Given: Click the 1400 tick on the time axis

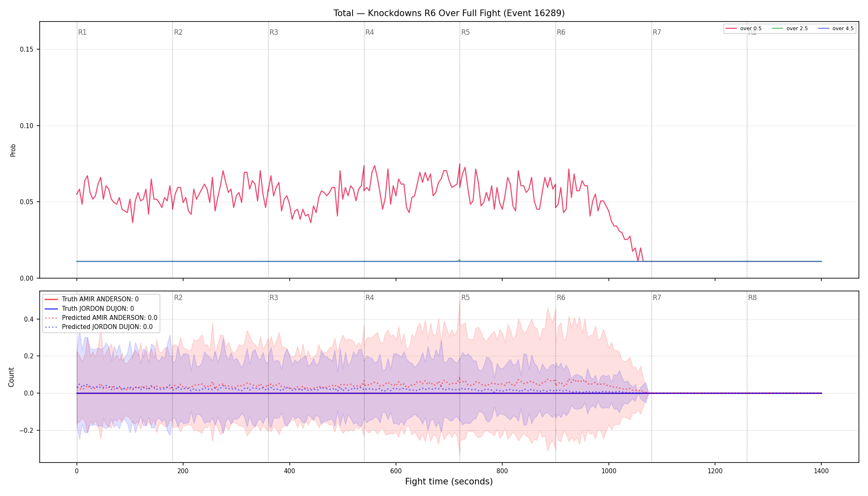Looking at the screenshot, I should coord(821,471).
